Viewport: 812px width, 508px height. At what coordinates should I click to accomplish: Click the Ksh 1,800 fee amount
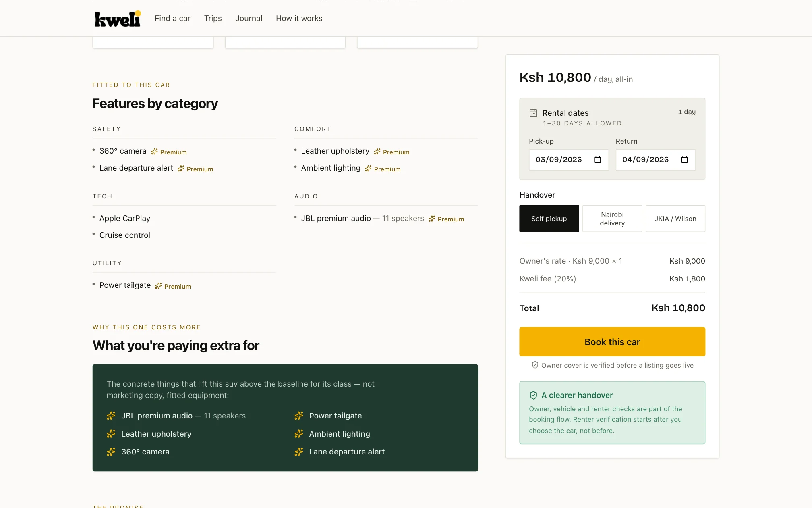pyautogui.click(x=687, y=279)
